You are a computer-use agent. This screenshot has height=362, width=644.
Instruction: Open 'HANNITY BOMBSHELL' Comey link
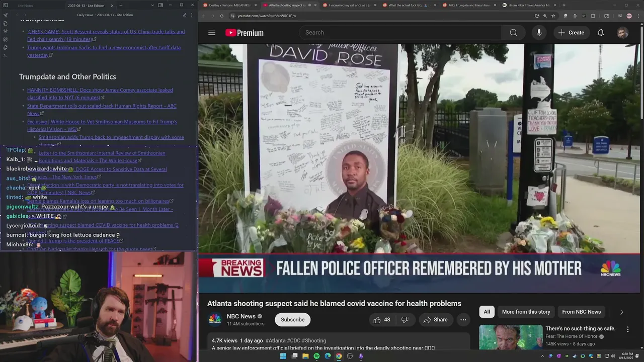pos(100,94)
